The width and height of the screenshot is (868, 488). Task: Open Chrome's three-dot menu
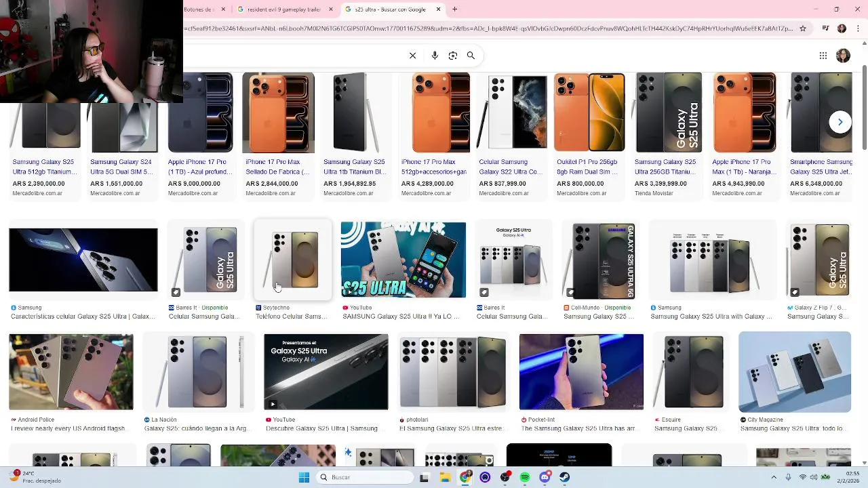(x=857, y=28)
